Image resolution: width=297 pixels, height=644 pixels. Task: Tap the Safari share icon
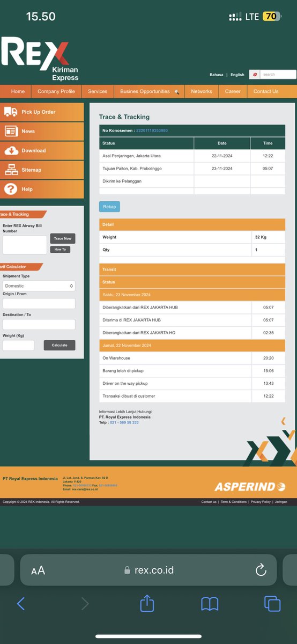[147, 603]
